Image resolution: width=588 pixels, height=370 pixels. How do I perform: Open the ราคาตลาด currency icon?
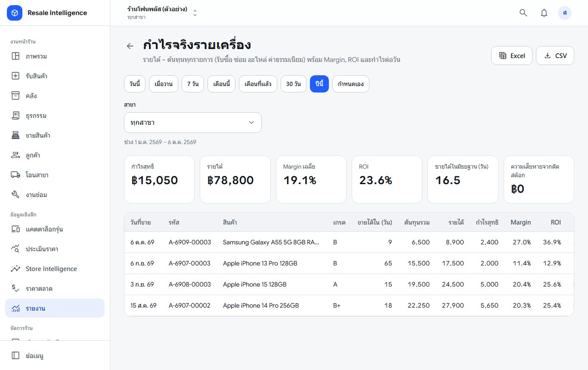coord(15,289)
